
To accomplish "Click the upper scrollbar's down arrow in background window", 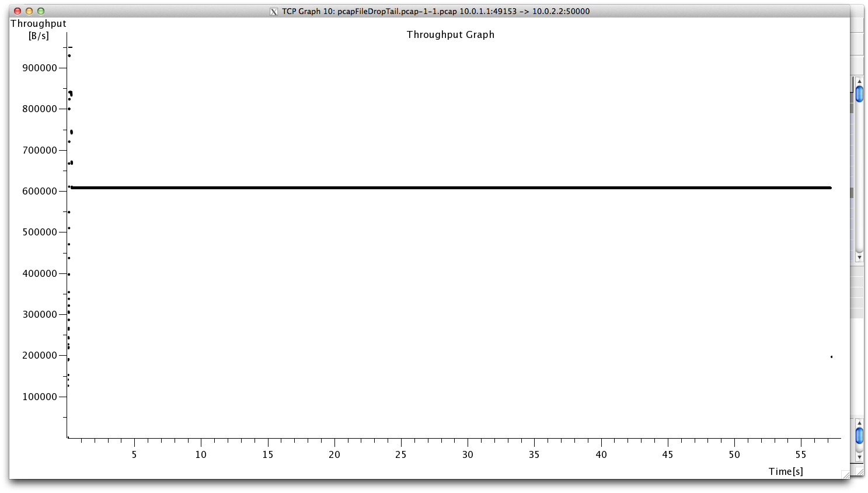I will tap(859, 257).
